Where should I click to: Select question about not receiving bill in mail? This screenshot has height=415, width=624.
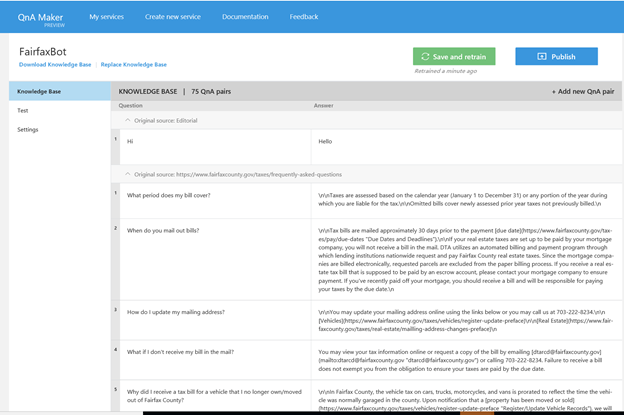pos(215,360)
